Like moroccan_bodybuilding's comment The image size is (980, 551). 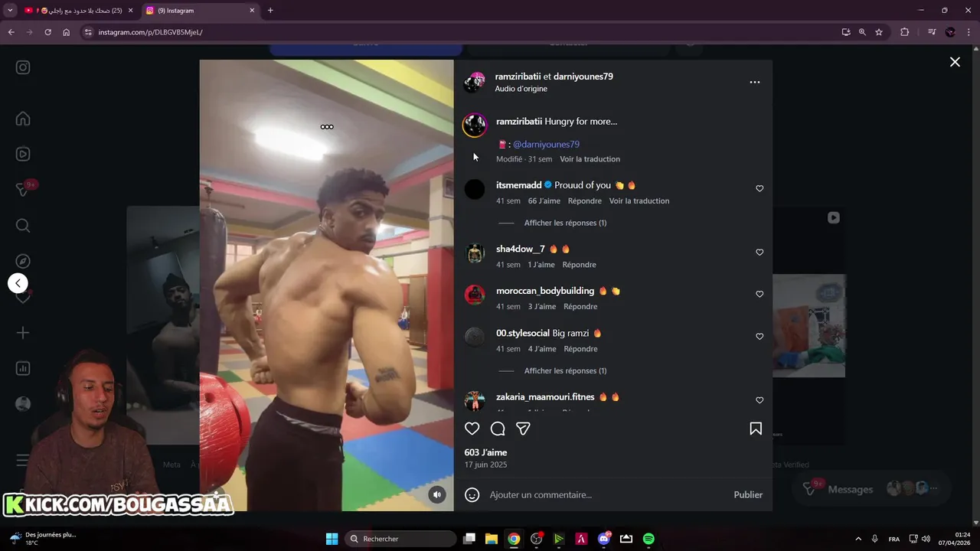click(759, 294)
